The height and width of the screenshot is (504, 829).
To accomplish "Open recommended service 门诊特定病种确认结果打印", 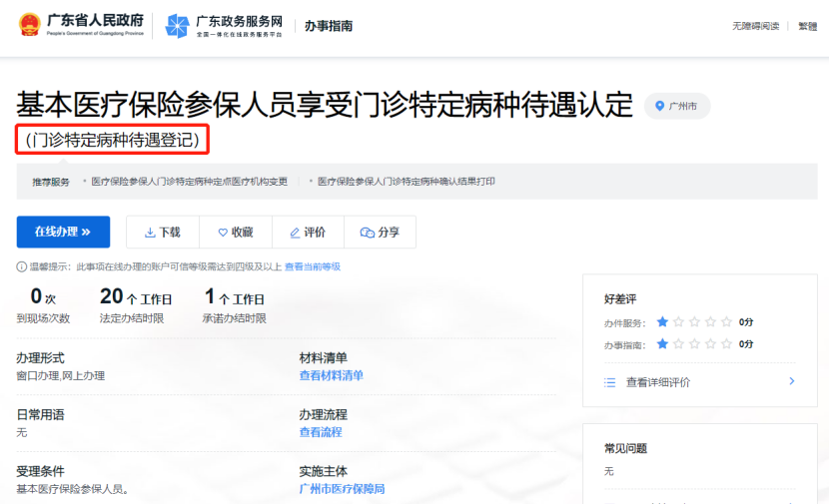I will tap(407, 182).
